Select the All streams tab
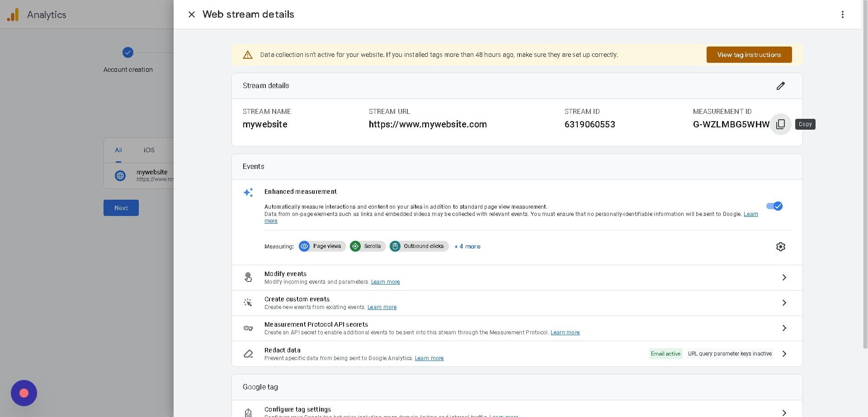 point(118,150)
